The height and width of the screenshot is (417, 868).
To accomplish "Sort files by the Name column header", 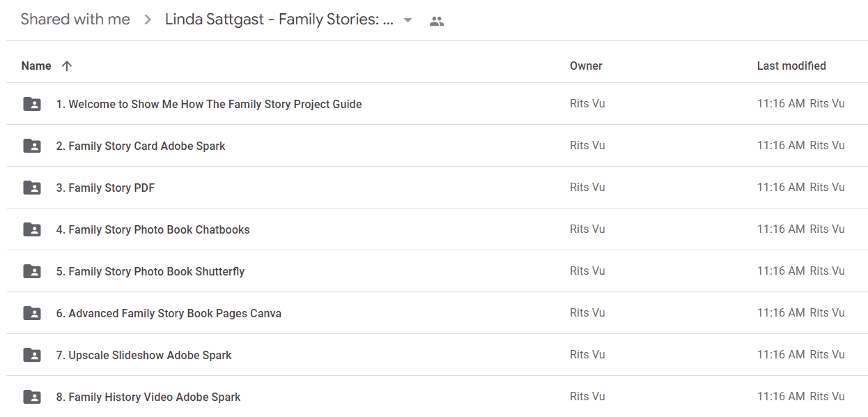I will coord(36,66).
